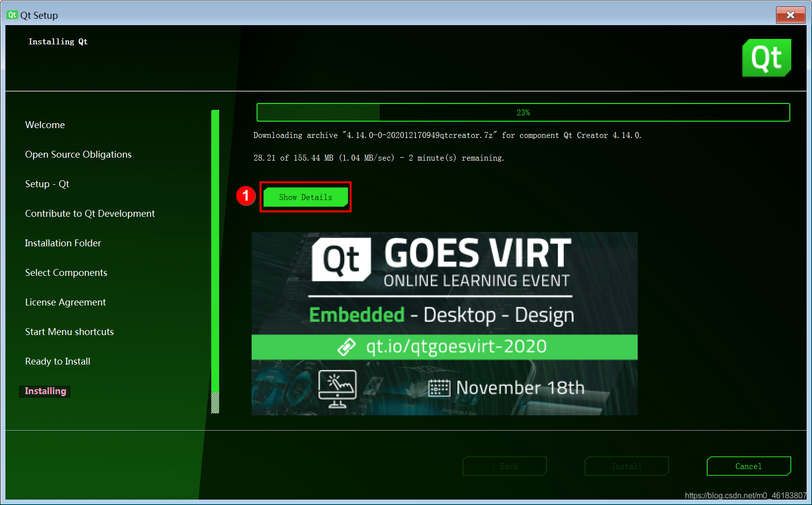Click the Show Details button

pyautogui.click(x=305, y=197)
